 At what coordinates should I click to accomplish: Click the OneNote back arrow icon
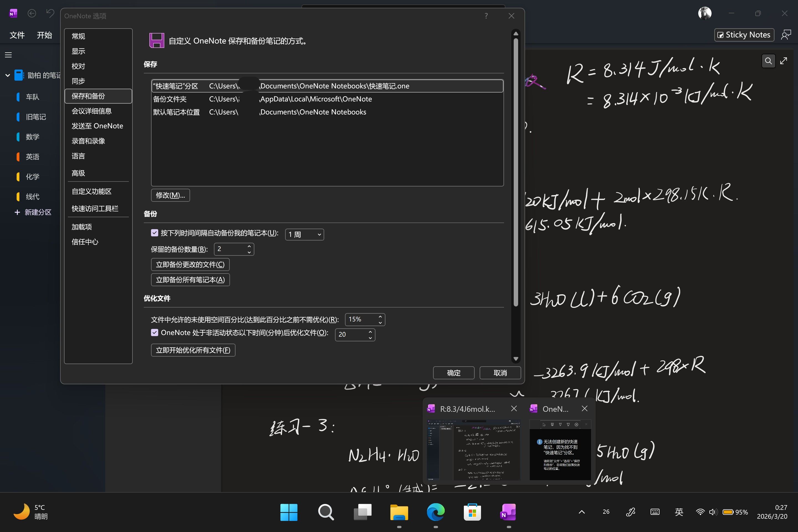tap(32, 14)
